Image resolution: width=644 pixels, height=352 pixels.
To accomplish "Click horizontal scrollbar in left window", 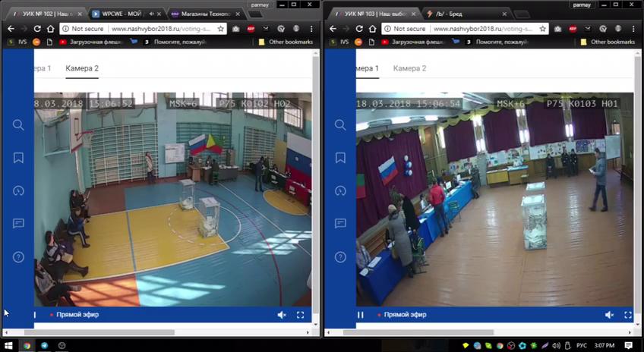I will pyautogui.click(x=99, y=332).
